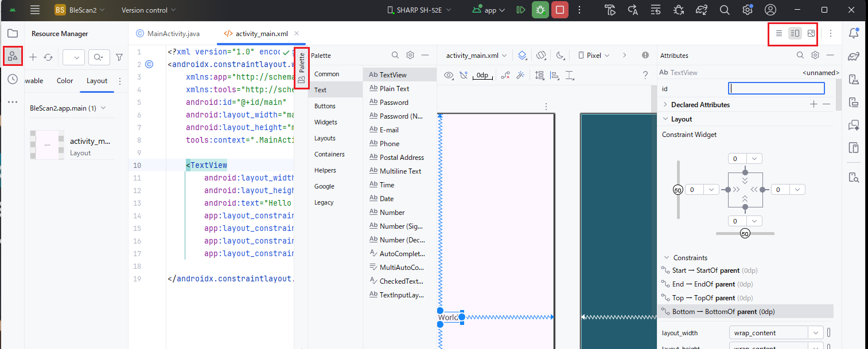Select Plain Text from the Palette list

click(x=394, y=89)
